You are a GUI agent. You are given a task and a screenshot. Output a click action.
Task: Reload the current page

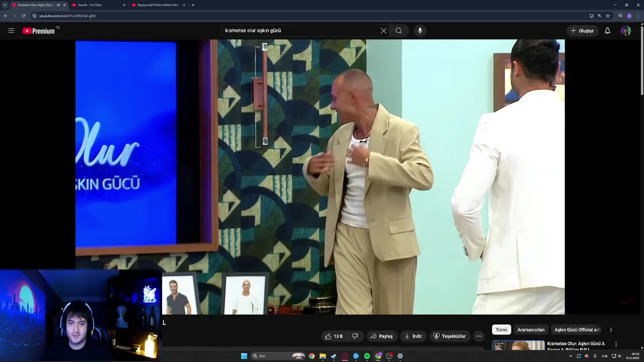23,16
